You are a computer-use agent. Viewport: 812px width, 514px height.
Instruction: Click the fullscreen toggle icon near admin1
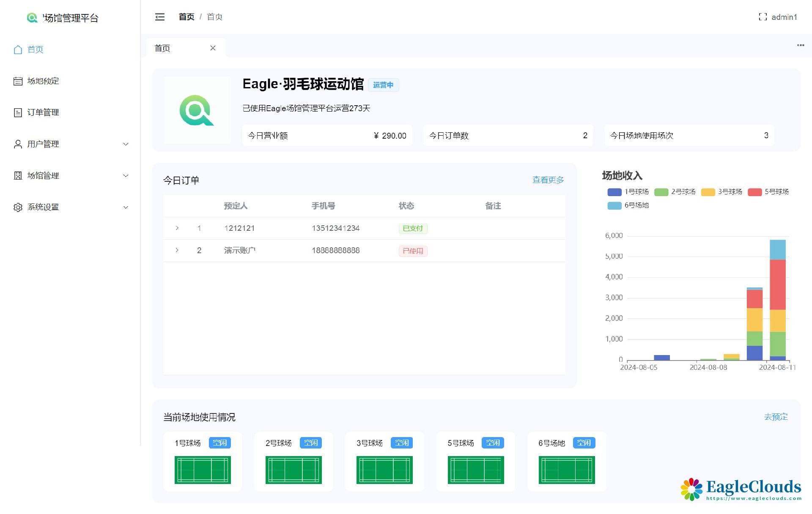(x=763, y=17)
